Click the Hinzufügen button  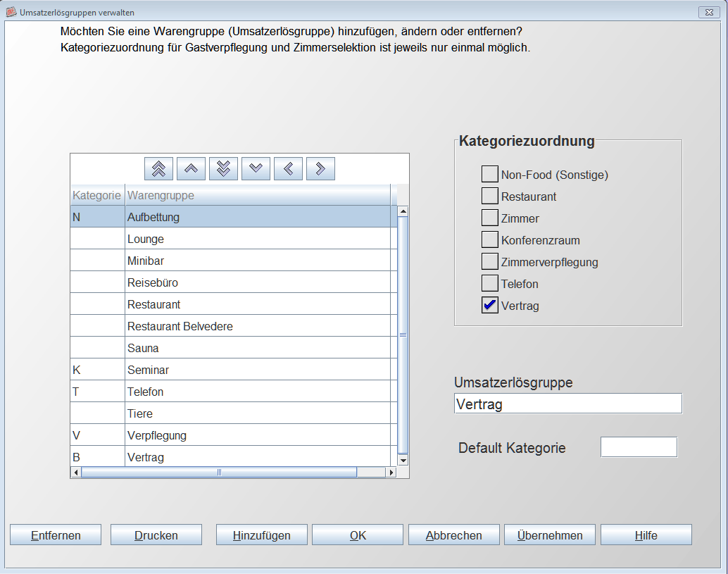point(262,535)
